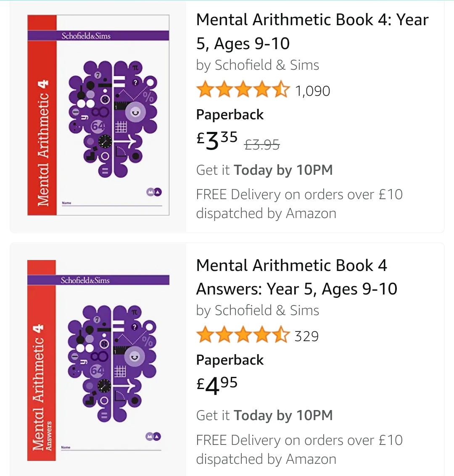Click FREE Delivery text under first book
The height and width of the screenshot is (476, 454).
pyautogui.click(x=299, y=204)
